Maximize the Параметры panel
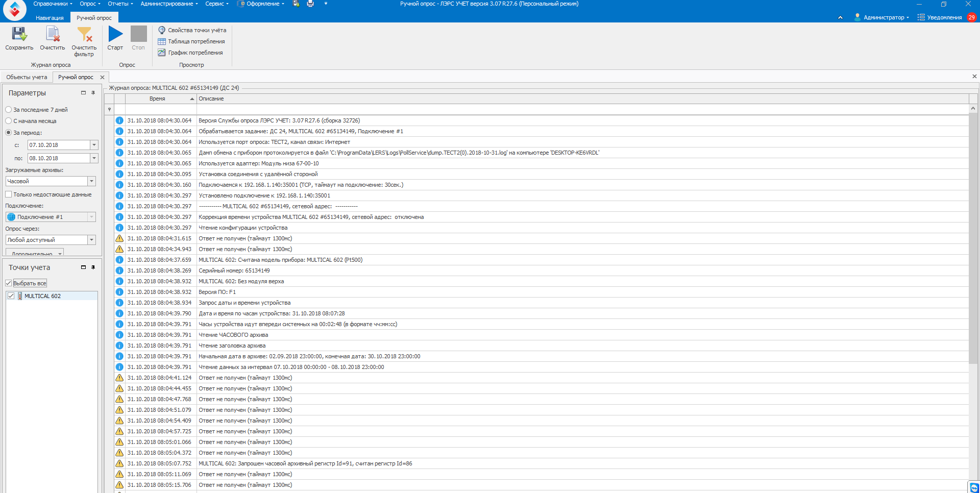 click(x=83, y=93)
